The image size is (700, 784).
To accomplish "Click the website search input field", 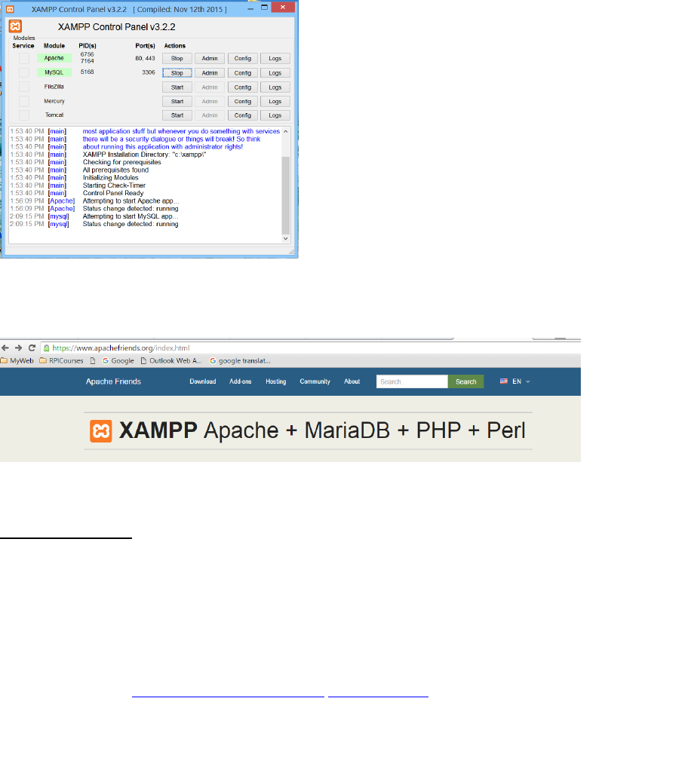I will (412, 381).
